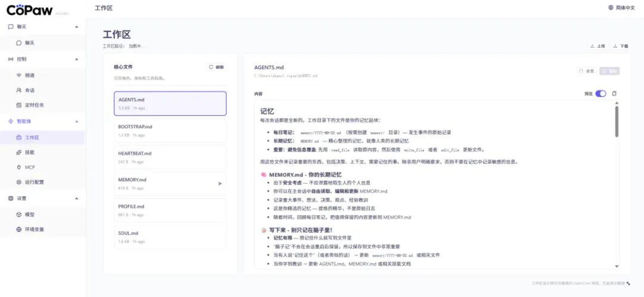Open the 简体中文 language selector

(621, 7)
